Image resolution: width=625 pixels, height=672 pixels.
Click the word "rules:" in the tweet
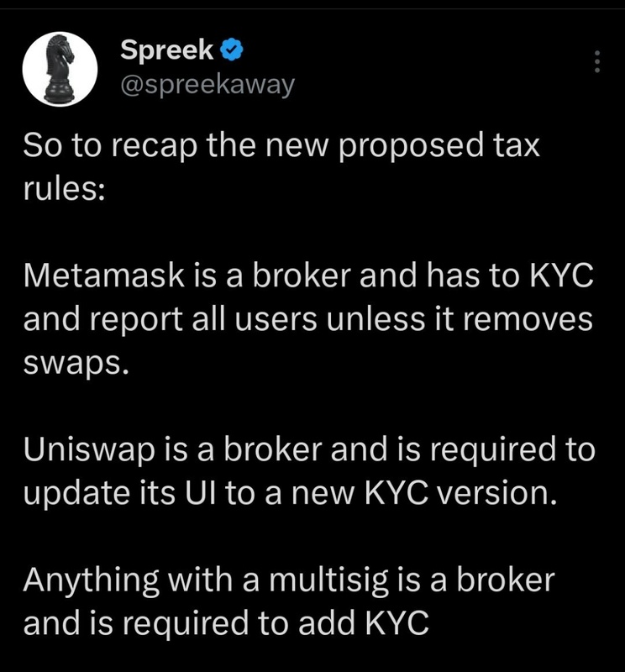pyautogui.click(x=64, y=188)
